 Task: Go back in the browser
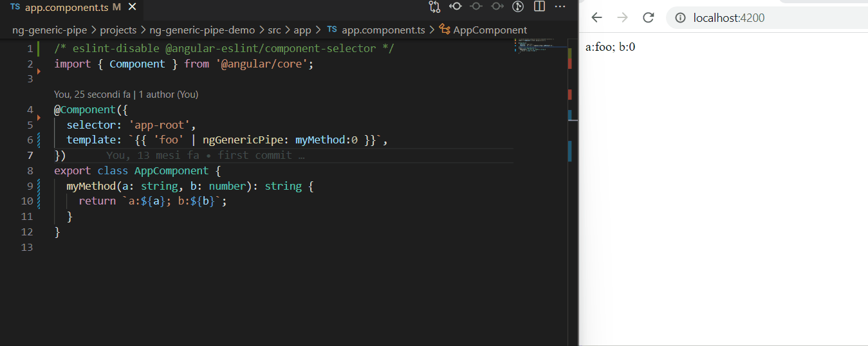(597, 17)
